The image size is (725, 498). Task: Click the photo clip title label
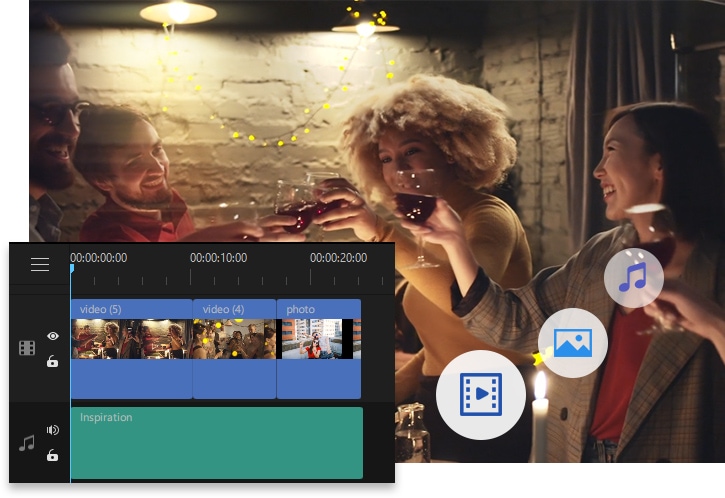[x=301, y=310]
